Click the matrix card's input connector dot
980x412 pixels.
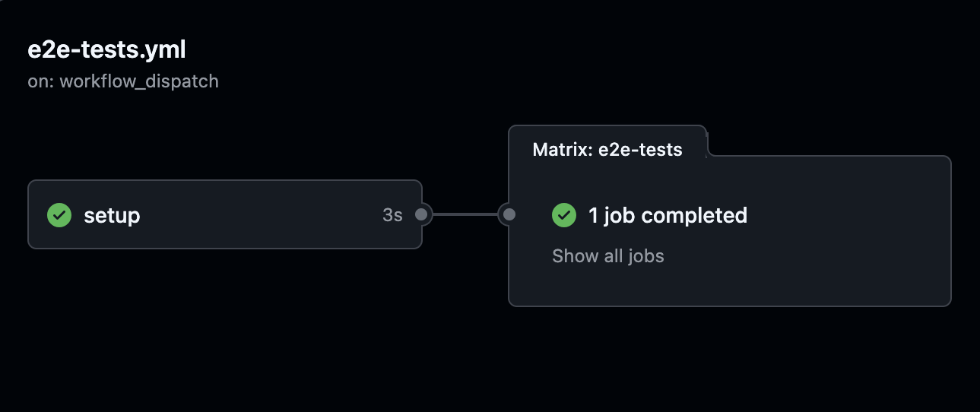point(509,215)
